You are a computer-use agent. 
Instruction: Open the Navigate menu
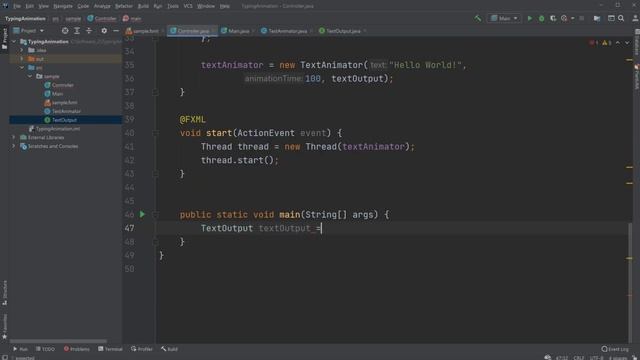click(63, 6)
